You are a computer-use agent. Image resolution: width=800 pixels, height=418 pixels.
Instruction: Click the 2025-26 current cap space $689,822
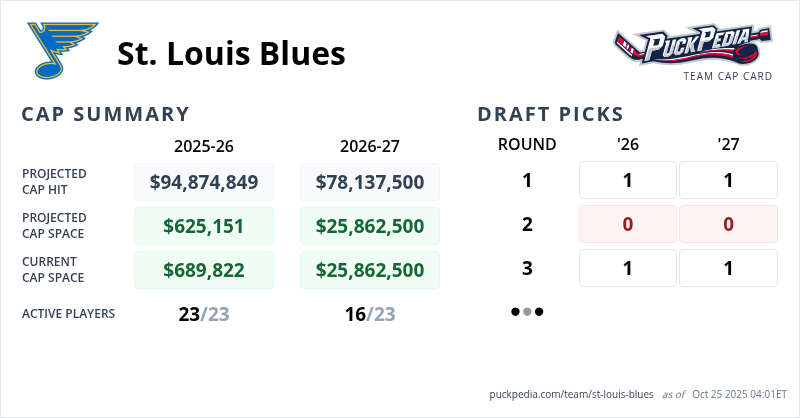[x=204, y=270]
